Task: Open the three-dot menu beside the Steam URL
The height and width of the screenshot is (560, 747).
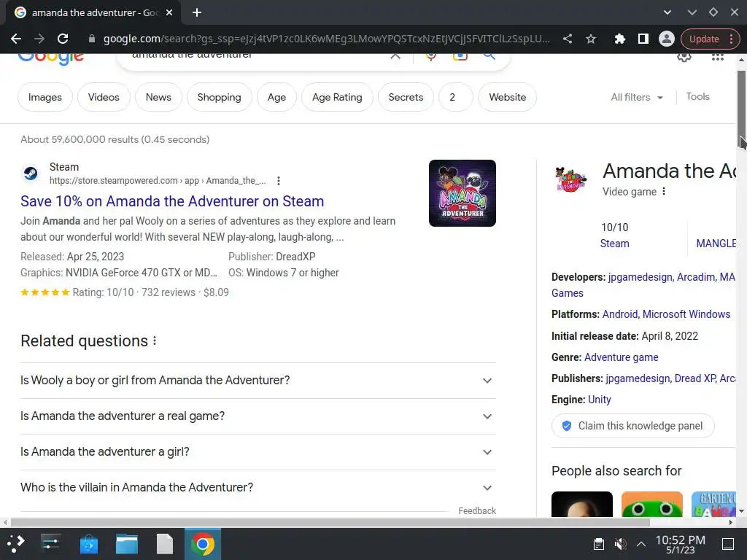Action: [x=278, y=181]
